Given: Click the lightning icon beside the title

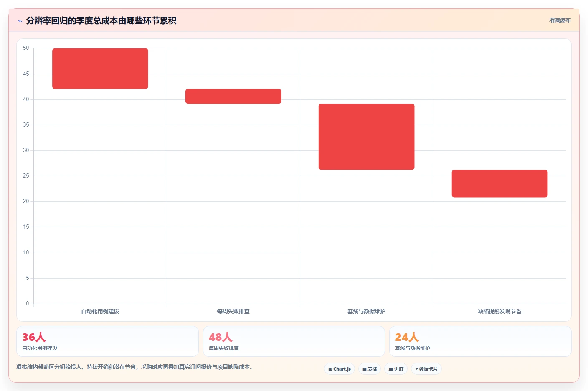Looking at the screenshot, I should click(20, 21).
